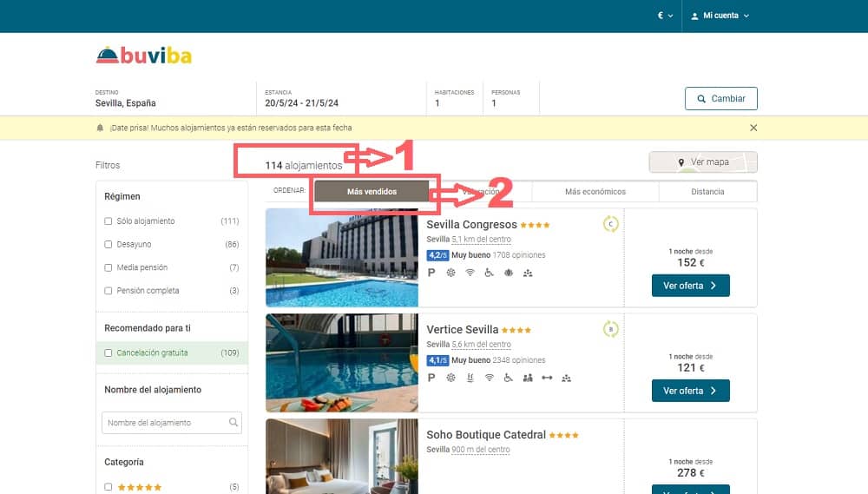Click the parking icon on Sevilla Congresos
The height and width of the screenshot is (494, 868).
click(431, 273)
